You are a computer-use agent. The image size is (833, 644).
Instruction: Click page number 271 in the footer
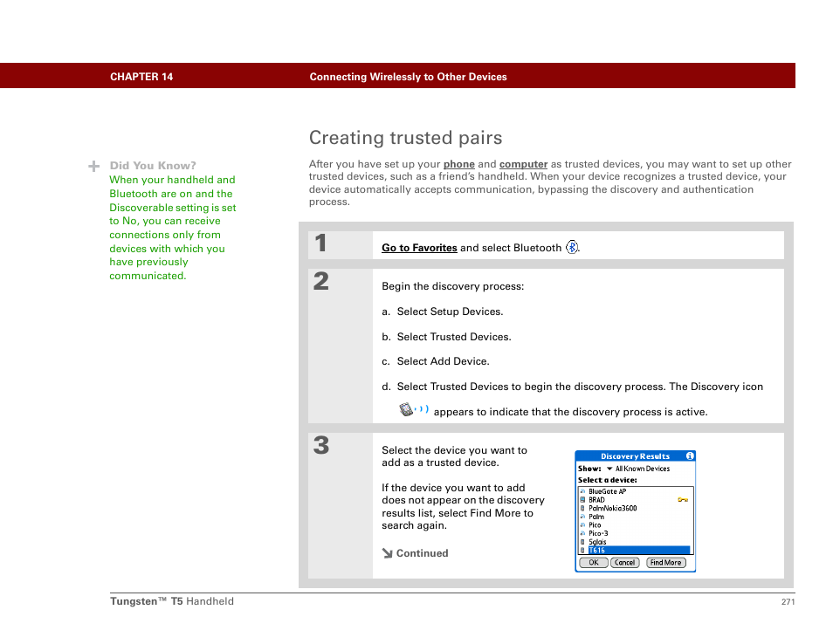(x=788, y=601)
